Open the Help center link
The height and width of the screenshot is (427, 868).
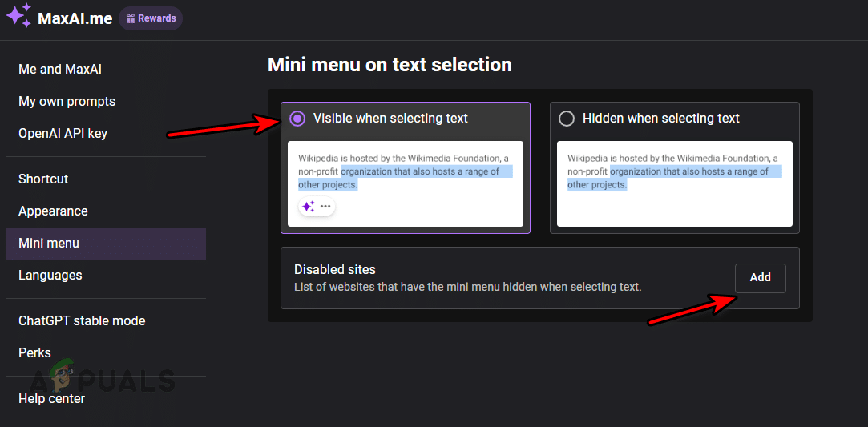(x=51, y=399)
